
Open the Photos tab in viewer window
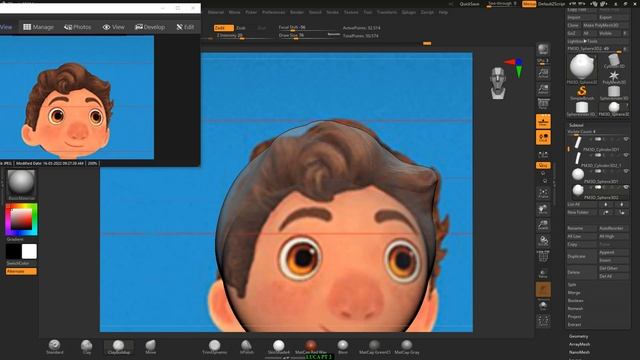pyautogui.click(x=78, y=27)
